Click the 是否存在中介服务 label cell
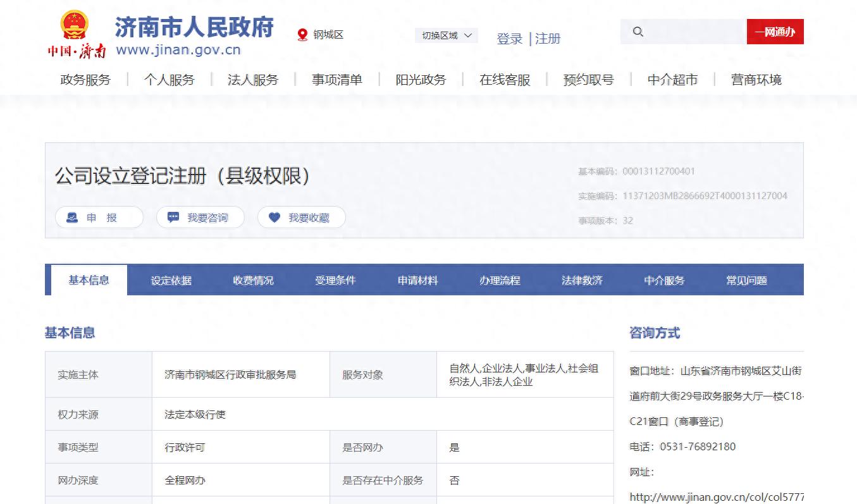 (x=383, y=480)
